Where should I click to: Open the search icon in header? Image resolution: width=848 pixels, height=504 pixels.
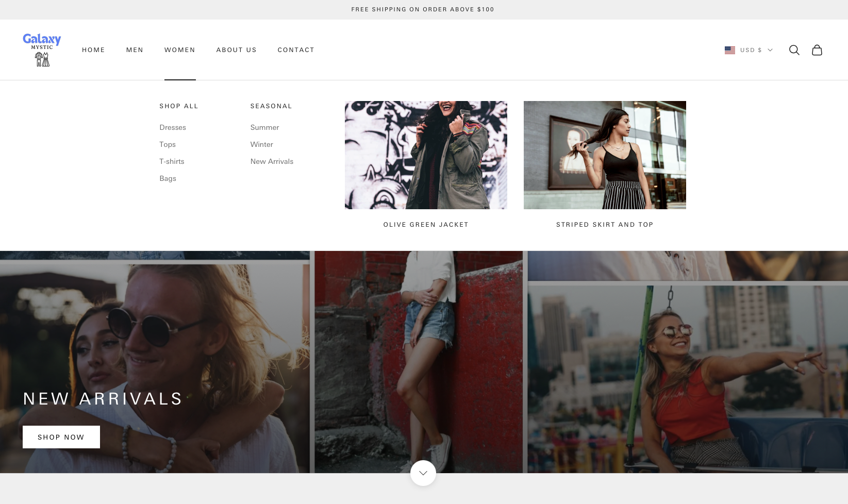coord(794,50)
